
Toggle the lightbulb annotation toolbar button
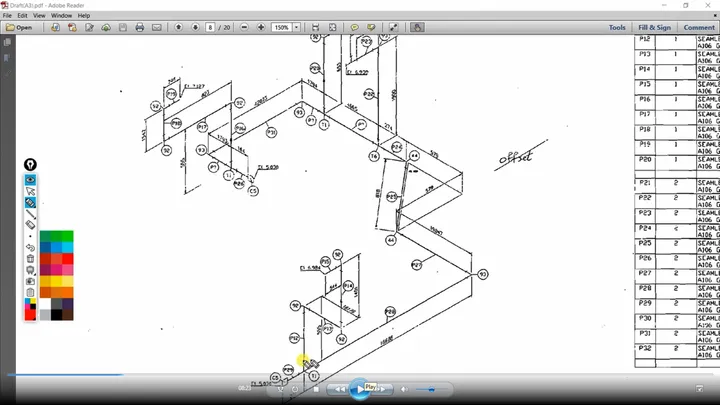pos(30,164)
